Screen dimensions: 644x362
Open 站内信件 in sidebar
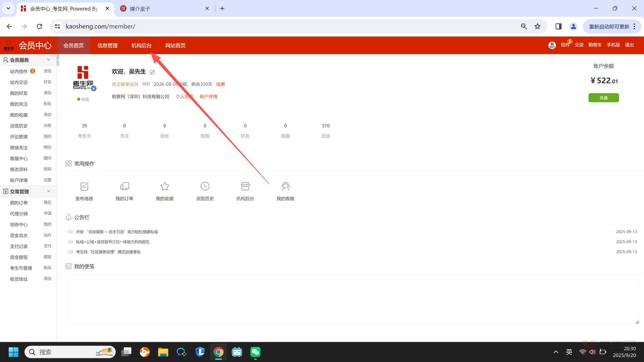pyautogui.click(x=19, y=71)
